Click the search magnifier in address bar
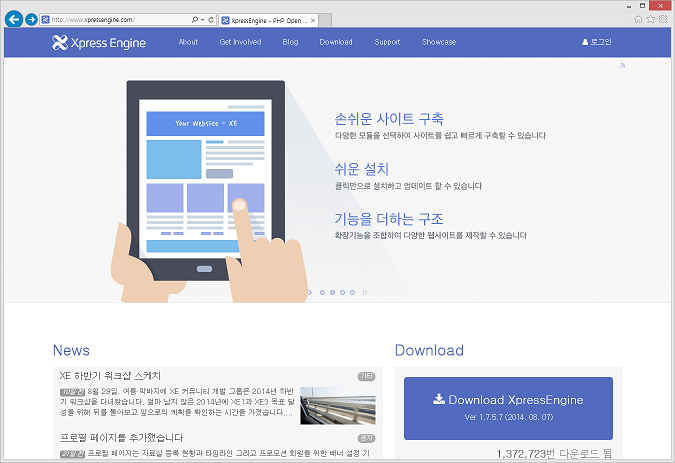Viewport: 675px width, 463px height. (195, 20)
